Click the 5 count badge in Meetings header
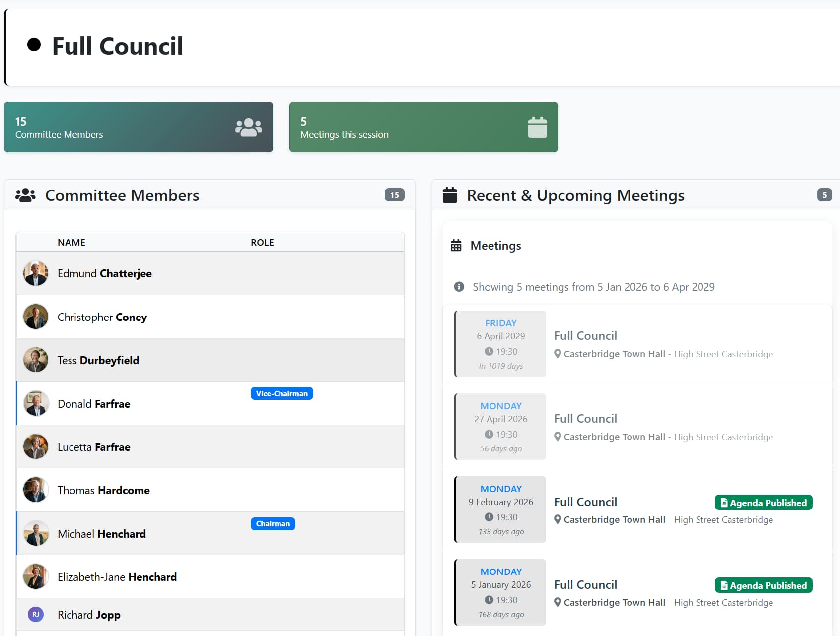840x636 pixels. pos(824,195)
